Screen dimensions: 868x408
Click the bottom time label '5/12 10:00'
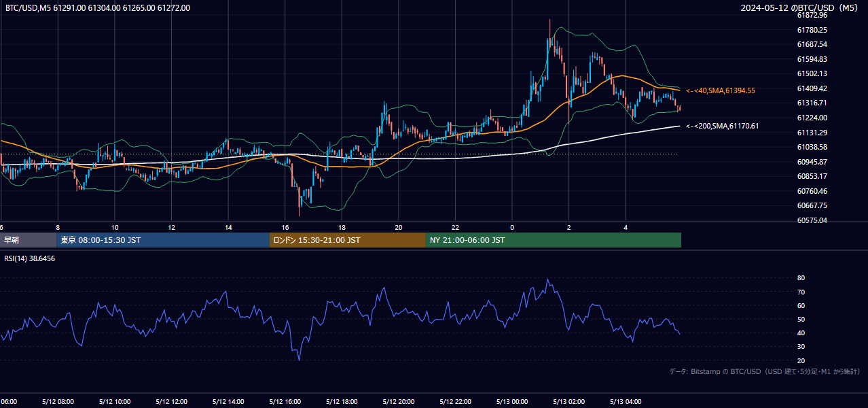pyautogui.click(x=115, y=402)
